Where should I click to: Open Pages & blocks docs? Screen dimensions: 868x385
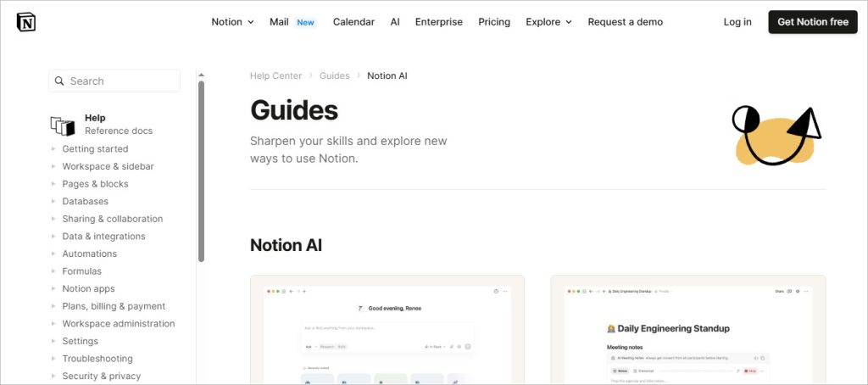(95, 183)
